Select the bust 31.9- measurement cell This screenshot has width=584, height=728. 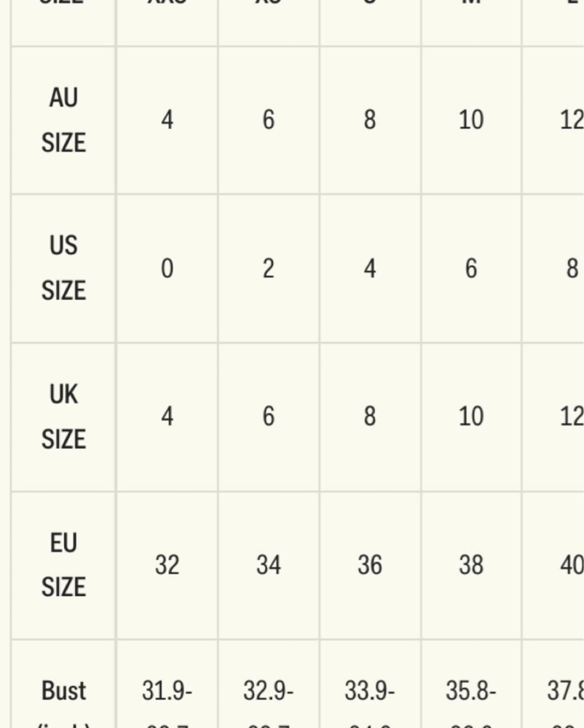coord(167,684)
